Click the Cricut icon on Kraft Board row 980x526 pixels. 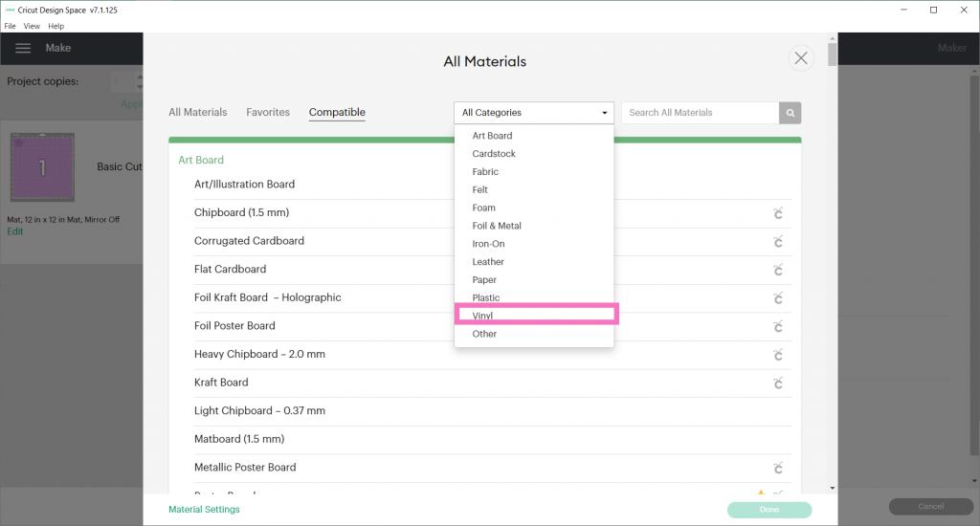(x=777, y=383)
